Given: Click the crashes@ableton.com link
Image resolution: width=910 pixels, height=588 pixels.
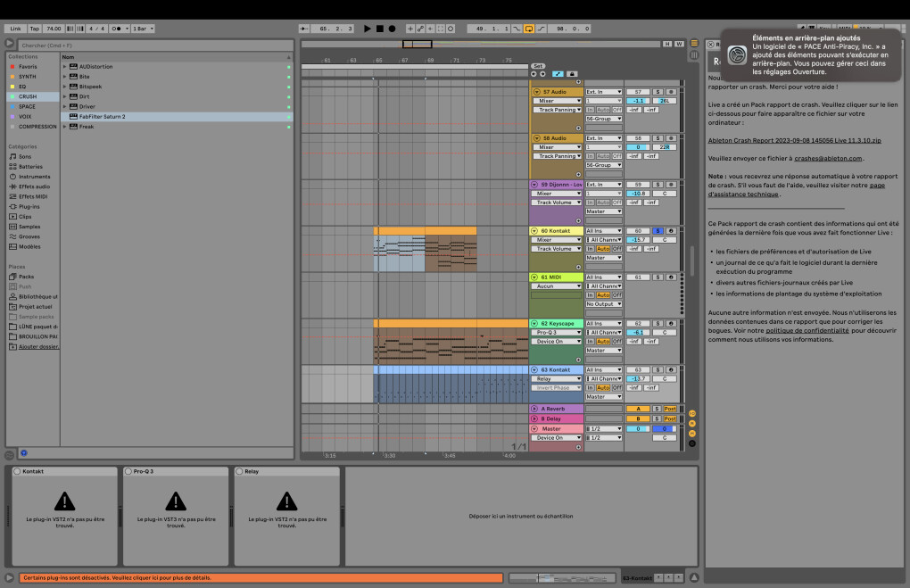Looking at the screenshot, I should point(828,159).
